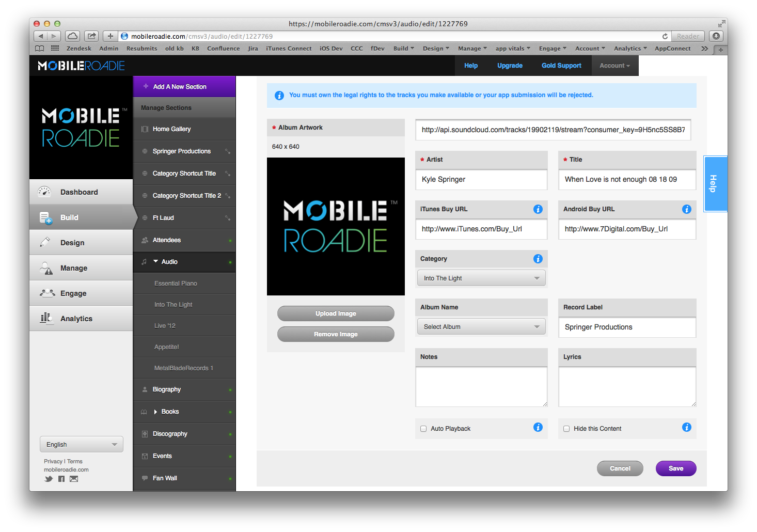The image size is (757, 532).
Task: Open the English language dropdown
Action: pos(82,444)
